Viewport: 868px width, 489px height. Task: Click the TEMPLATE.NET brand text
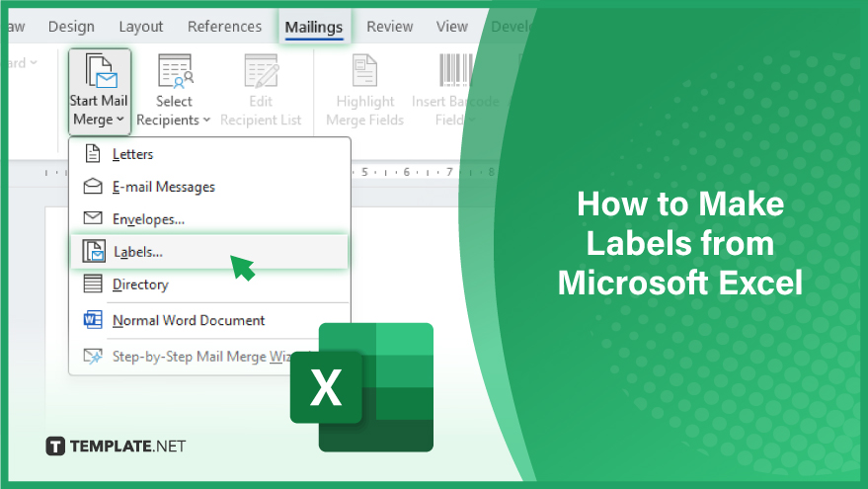pyautogui.click(x=127, y=446)
